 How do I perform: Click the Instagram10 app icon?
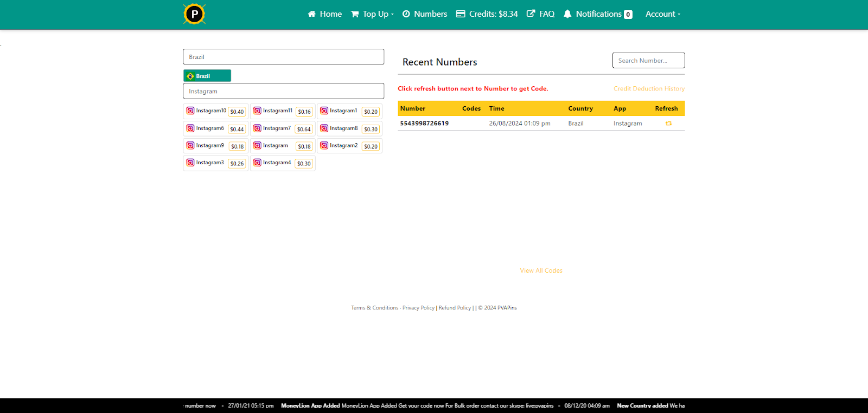[190, 111]
